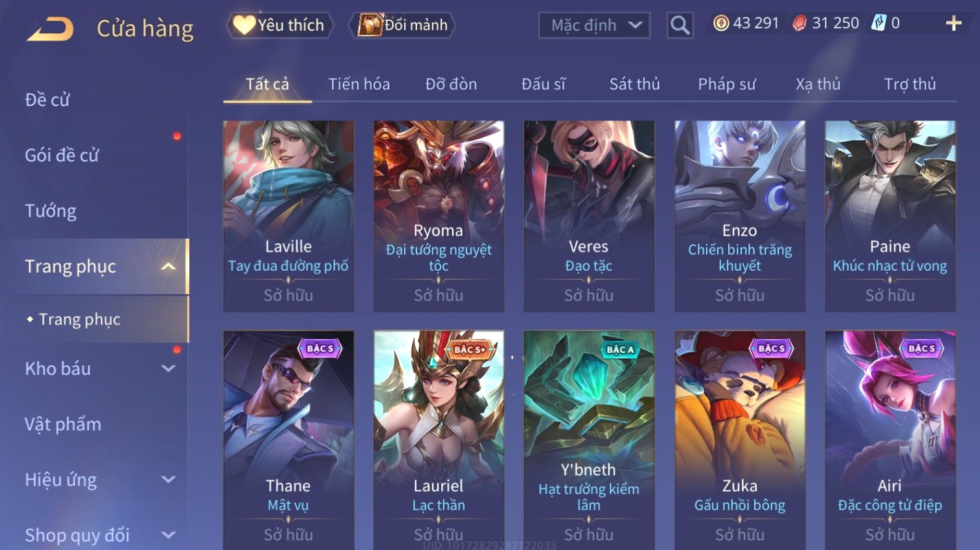Expand the Hiệu ứng sidebar section
This screenshot has height=550, width=980.
[x=169, y=480]
